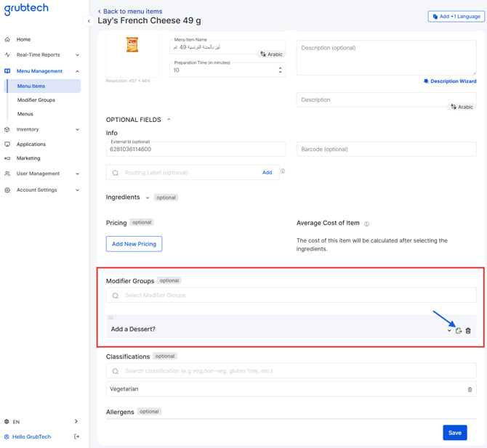
Task: Open the EN language selector arrow
Action: click(x=76, y=421)
